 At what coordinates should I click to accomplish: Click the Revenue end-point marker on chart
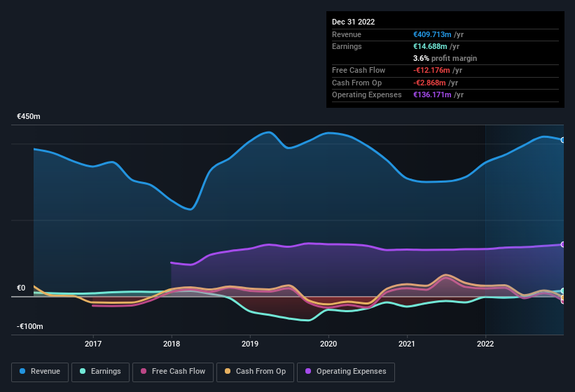pyautogui.click(x=563, y=140)
